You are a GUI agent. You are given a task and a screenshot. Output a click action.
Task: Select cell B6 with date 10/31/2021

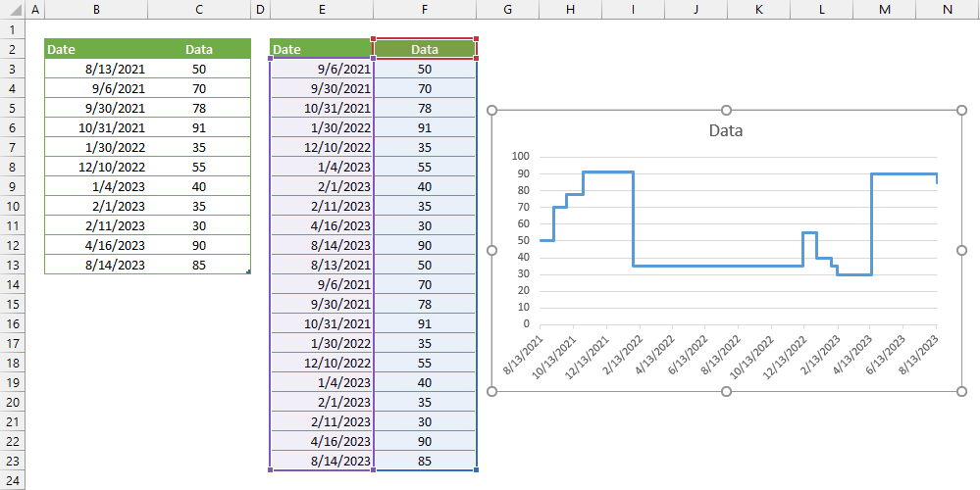[96, 127]
